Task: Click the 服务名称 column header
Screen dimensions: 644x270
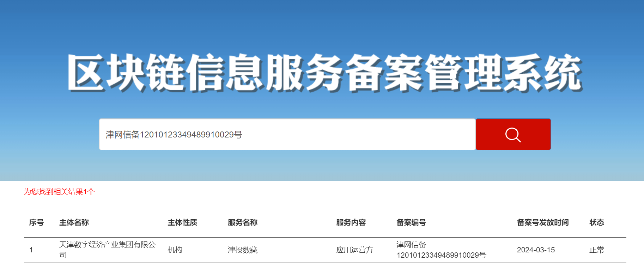Action: tap(243, 222)
